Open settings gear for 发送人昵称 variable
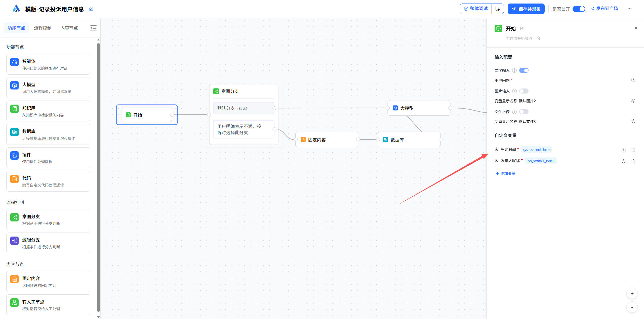Viewport: 644px width, 319px height. [623, 161]
